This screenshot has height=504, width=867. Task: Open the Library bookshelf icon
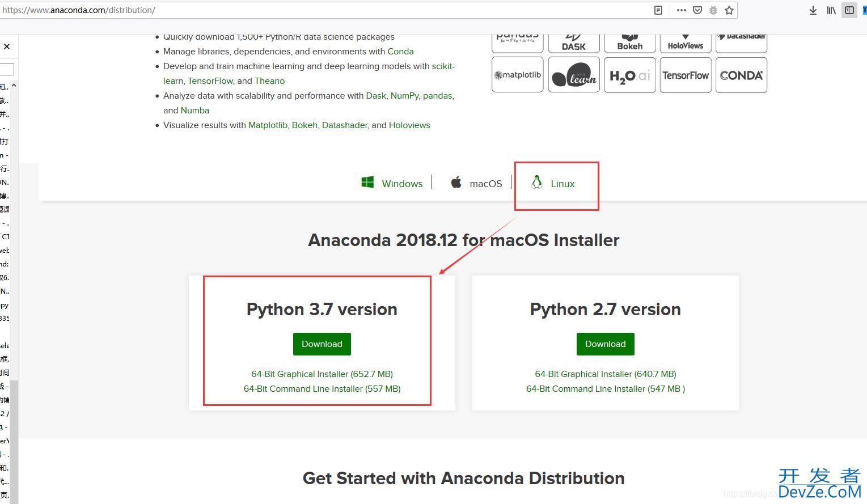pyautogui.click(x=831, y=10)
